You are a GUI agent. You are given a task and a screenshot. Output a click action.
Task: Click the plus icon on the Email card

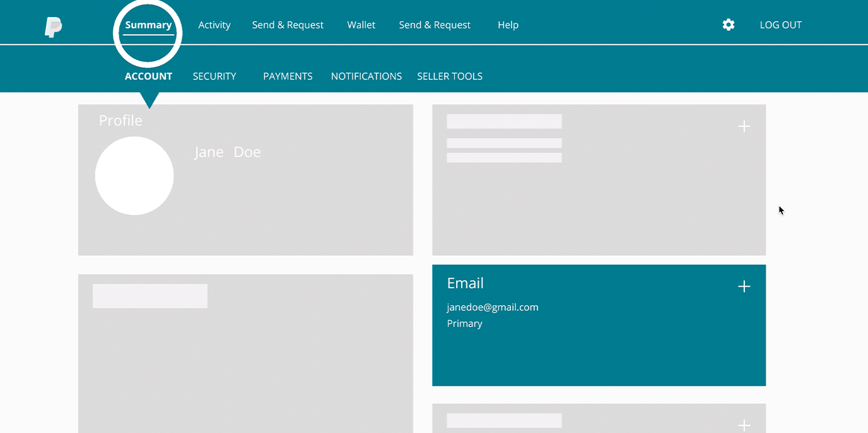pyautogui.click(x=744, y=287)
